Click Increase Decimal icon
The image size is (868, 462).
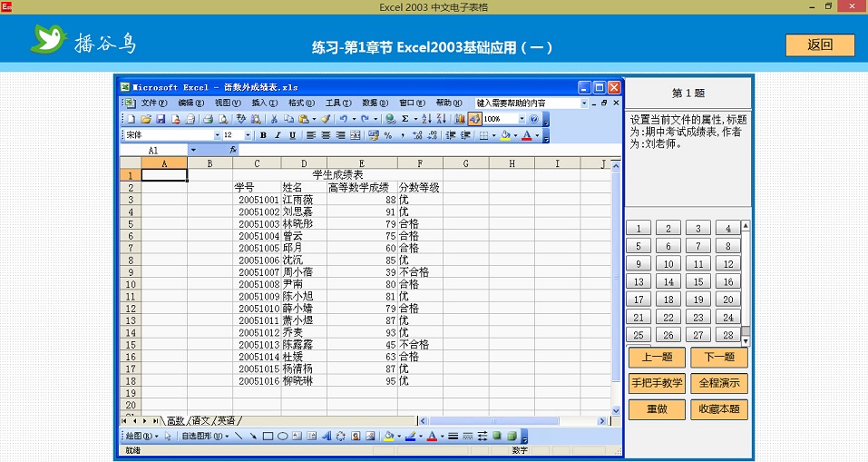(417, 135)
